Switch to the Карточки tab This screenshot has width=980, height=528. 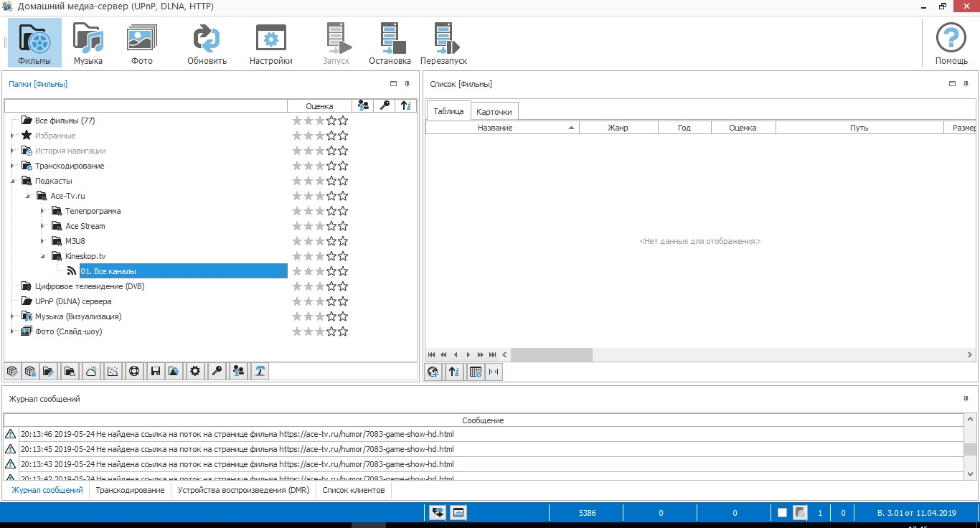pos(494,112)
